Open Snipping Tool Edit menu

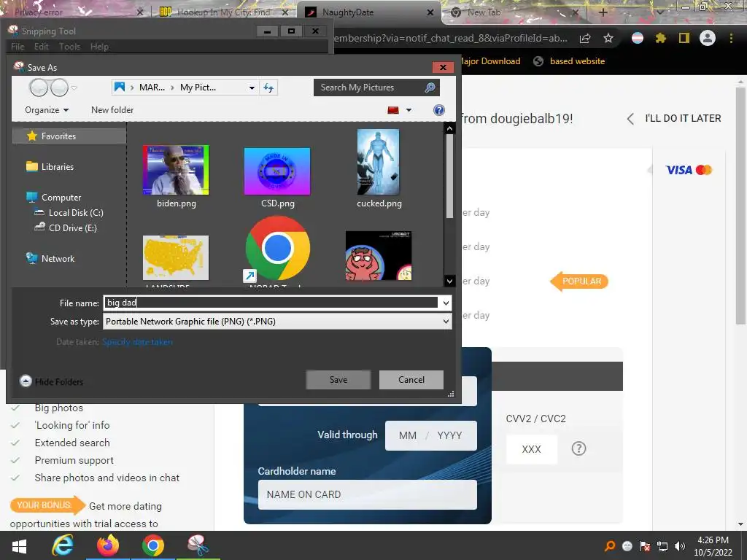pyautogui.click(x=42, y=47)
